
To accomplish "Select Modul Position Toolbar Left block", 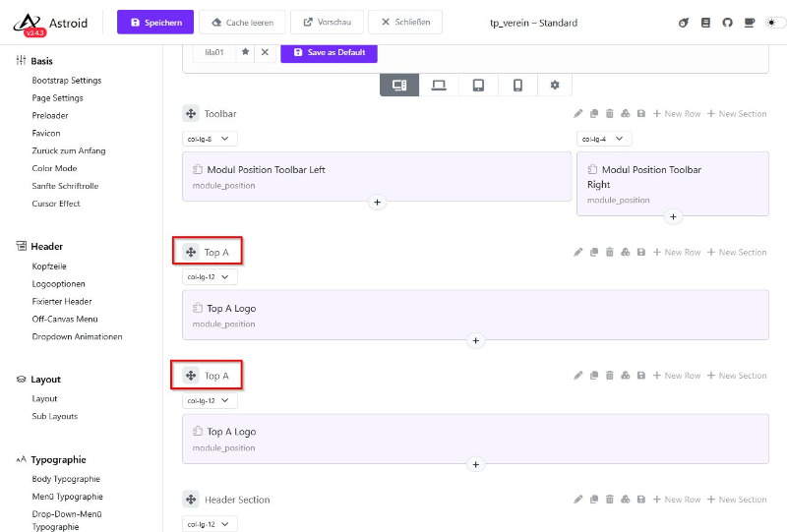I will tap(377, 177).
